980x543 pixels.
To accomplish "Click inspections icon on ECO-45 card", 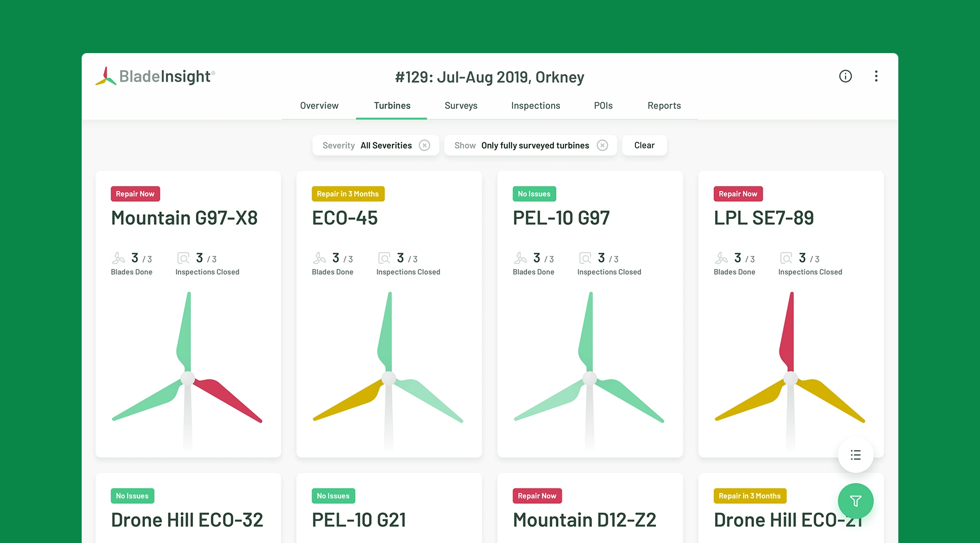I will (384, 258).
